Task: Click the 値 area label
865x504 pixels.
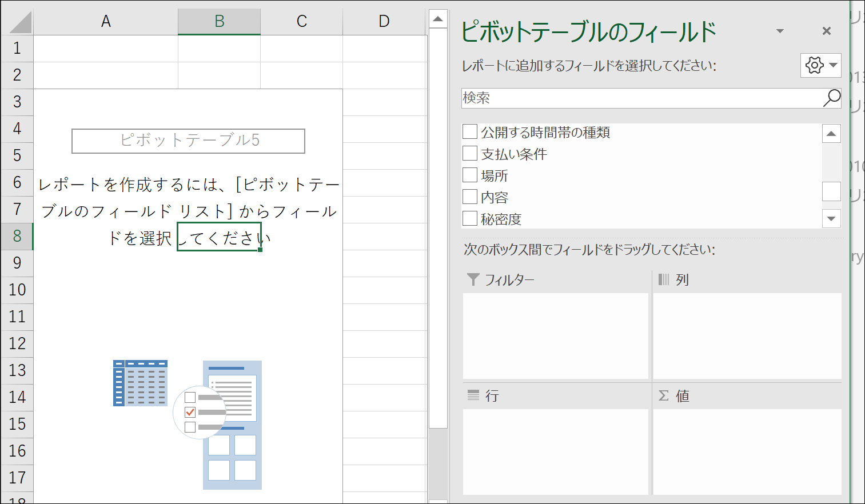Action: tap(682, 396)
